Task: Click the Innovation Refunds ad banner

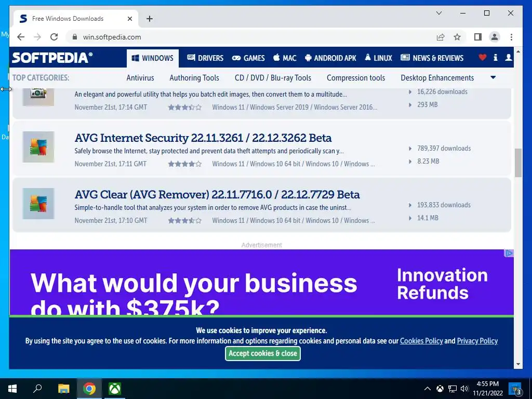Action: [262, 283]
